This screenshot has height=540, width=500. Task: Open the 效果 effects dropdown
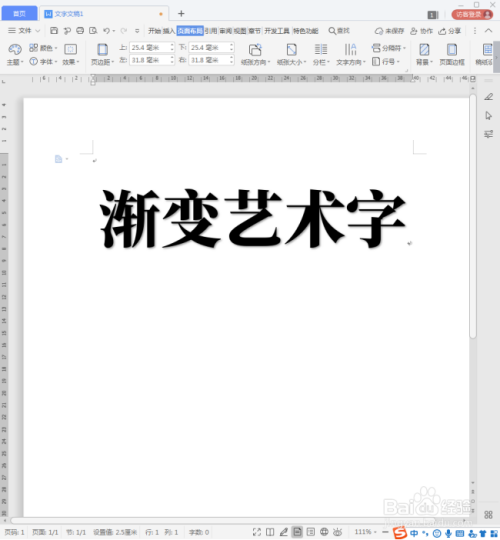click(71, 54)
